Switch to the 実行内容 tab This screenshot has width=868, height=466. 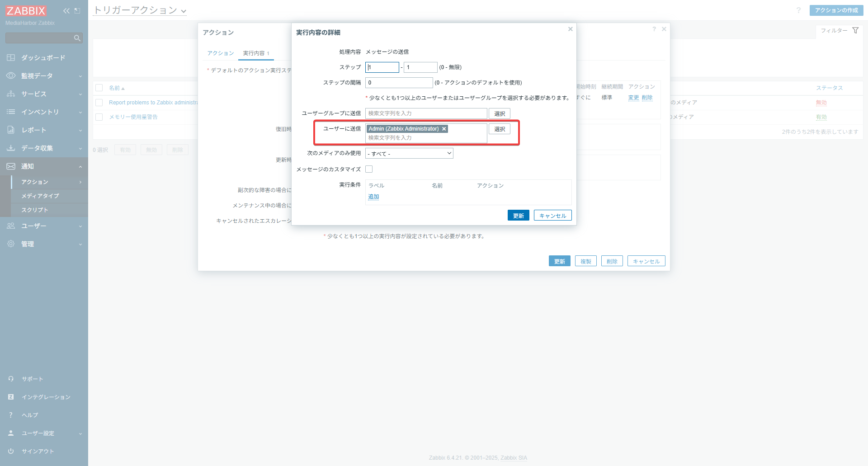click(x=254, y=53)
